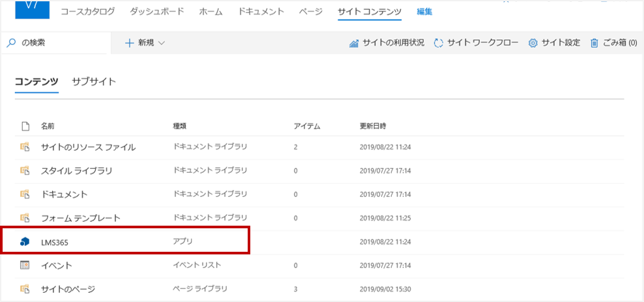644x302 pixels.
Task: Open the スタイル ライブラリ library
Action: 76,171
